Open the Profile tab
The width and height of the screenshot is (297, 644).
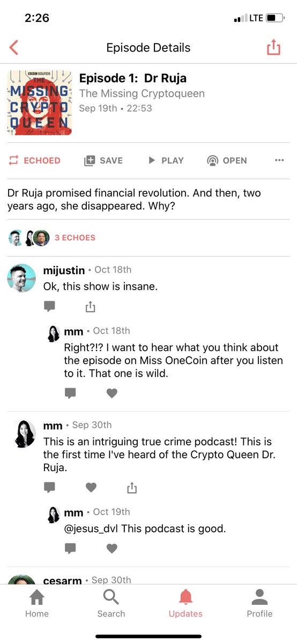point(259,603)
